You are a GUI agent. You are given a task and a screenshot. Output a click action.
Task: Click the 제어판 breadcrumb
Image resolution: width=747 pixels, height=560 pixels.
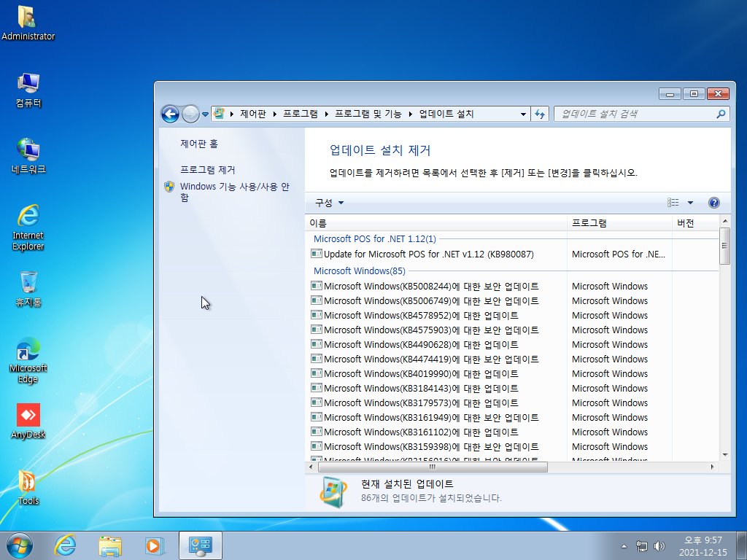253,114
